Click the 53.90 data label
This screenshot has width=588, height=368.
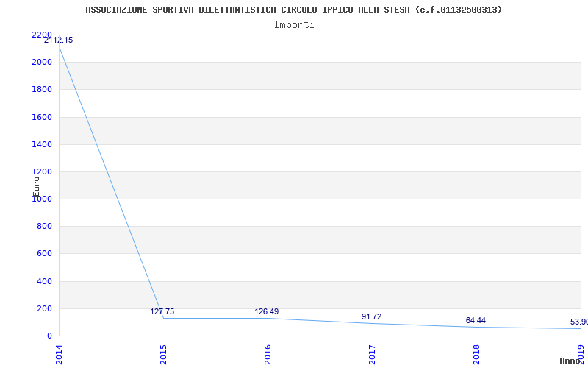tap(579, 322)
